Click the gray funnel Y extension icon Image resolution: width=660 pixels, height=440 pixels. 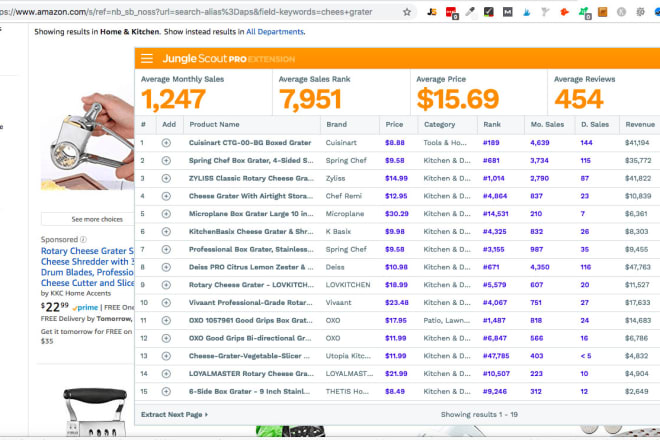pos(545,12)
